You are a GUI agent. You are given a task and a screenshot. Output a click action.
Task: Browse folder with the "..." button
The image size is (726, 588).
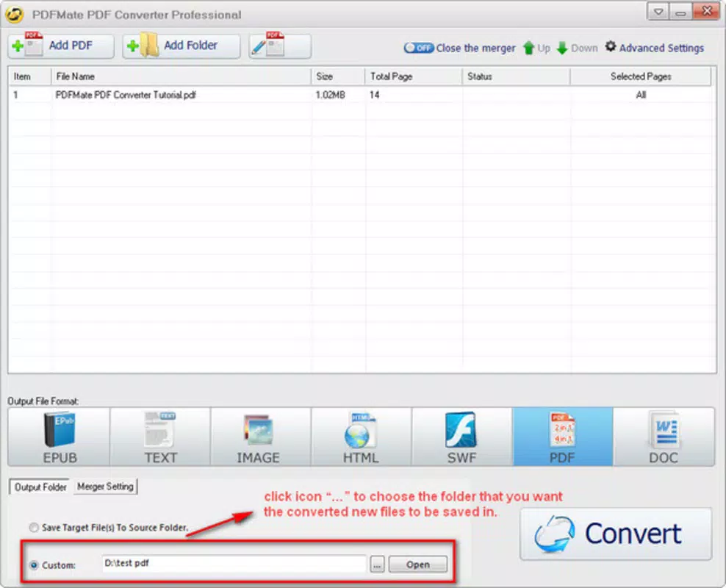pyautogui.click(x=378, y=564)
